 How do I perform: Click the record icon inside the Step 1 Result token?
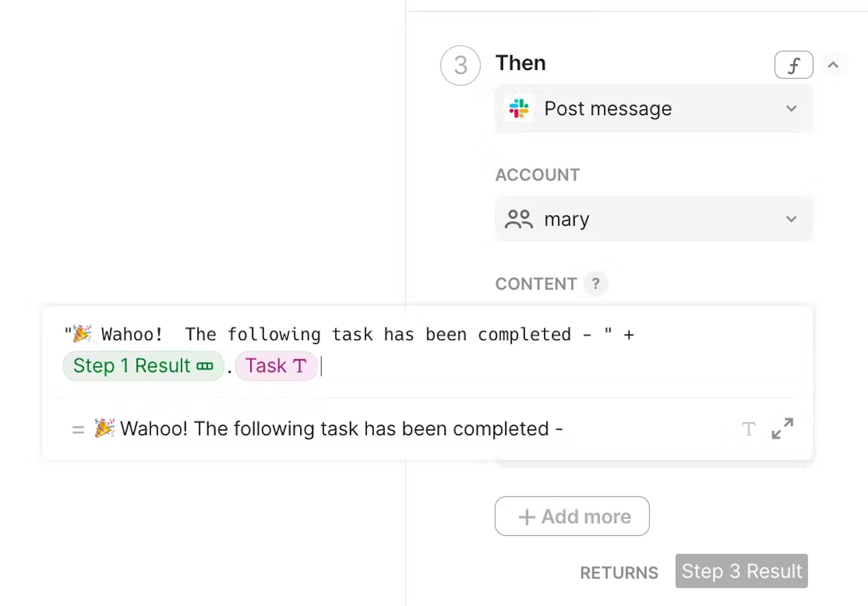pos(205,366)
